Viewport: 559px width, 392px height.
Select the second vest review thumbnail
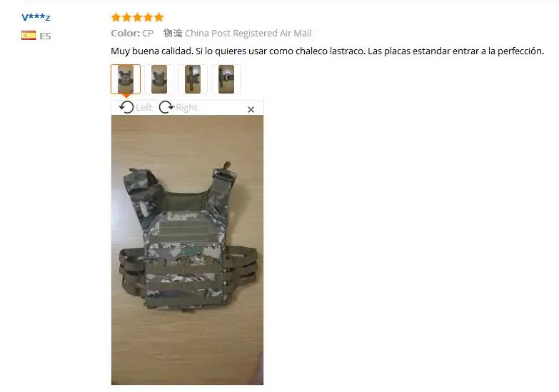pos(159,79)
